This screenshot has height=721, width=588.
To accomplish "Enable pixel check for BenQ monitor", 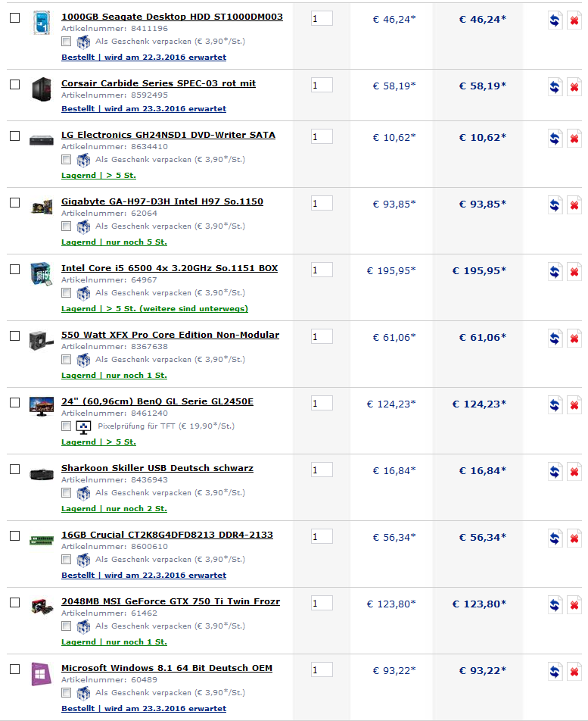I will [67, 426].
